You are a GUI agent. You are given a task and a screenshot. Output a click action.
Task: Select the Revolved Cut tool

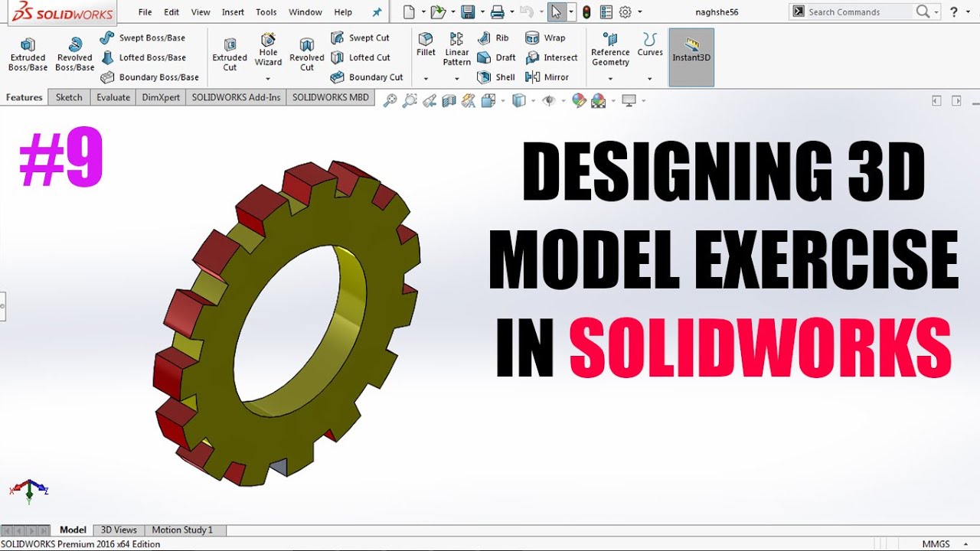click(x=307, y=54)
